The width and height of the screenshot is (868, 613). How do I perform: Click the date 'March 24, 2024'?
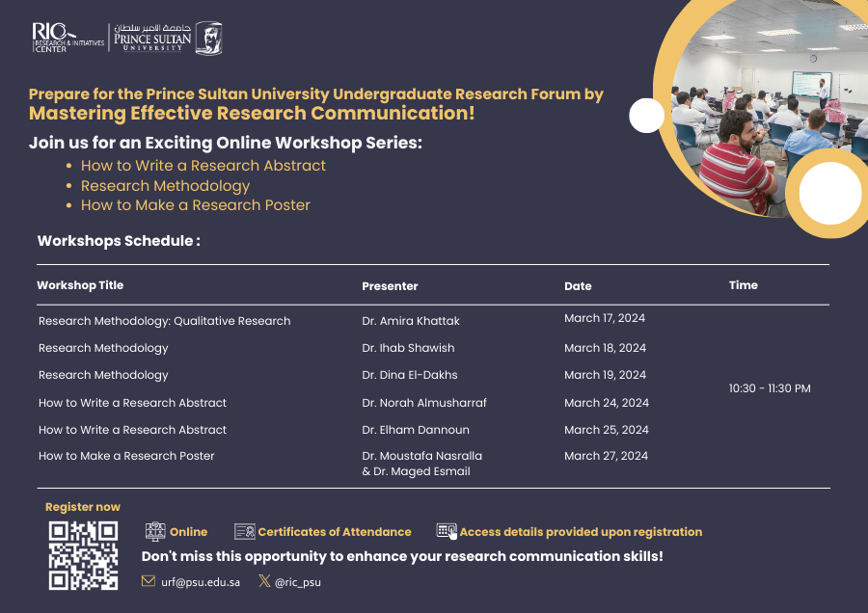click(x=607, y=403)
